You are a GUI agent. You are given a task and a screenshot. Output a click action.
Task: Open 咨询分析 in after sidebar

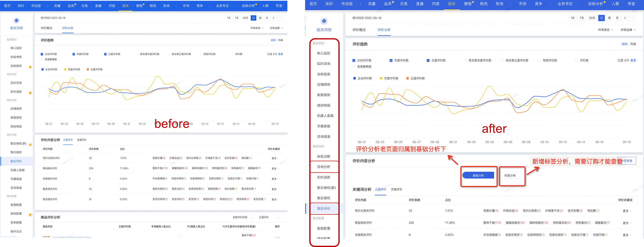click(x=324, y=167)
